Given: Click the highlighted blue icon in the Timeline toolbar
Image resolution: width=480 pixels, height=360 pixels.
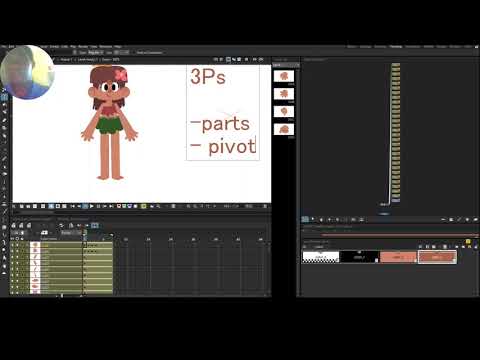Looking at the screenshot, I should click(95, 226).
